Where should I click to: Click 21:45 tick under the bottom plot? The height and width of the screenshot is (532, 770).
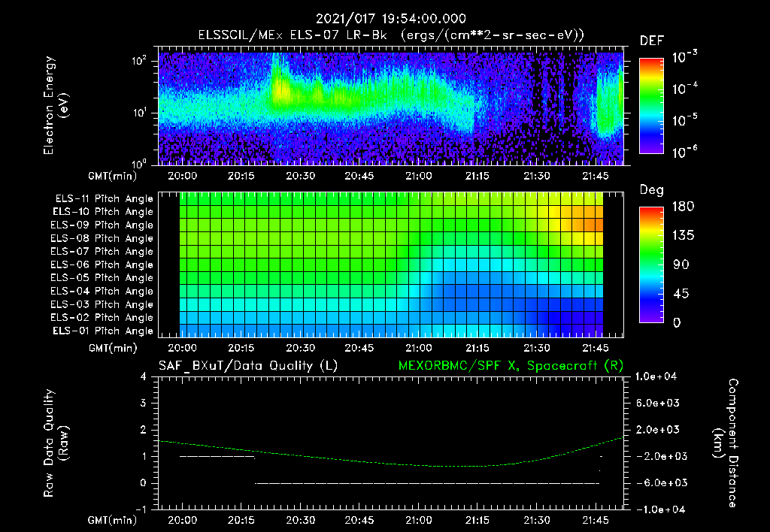[x=596, y=520]
